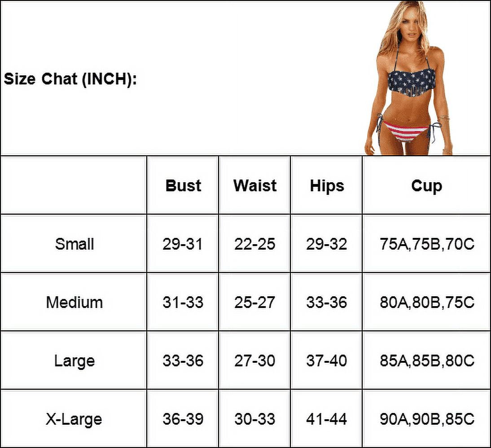Click the Large row label
The image size is (491, 448).
tap(74, 360)
